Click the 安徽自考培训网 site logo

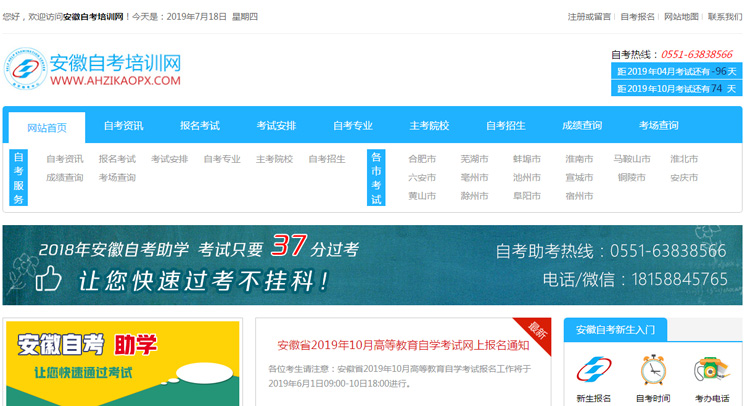click(x=93, y=69)
